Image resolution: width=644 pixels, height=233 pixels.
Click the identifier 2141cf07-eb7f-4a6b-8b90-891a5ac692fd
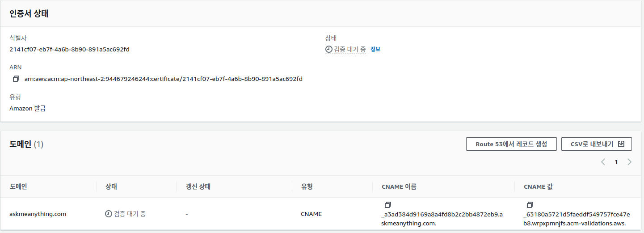(69, 49)
